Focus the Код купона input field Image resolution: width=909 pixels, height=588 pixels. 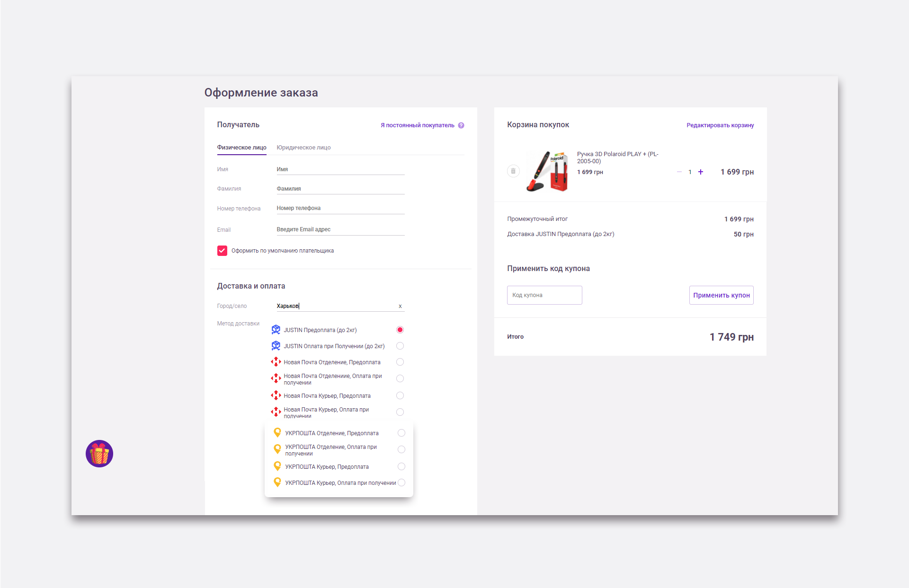544,295
